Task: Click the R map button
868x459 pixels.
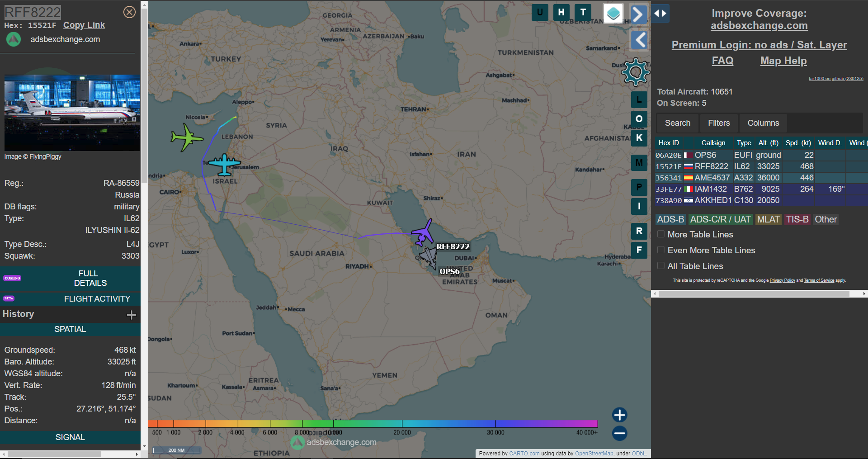Action: [x=639, y=231]
